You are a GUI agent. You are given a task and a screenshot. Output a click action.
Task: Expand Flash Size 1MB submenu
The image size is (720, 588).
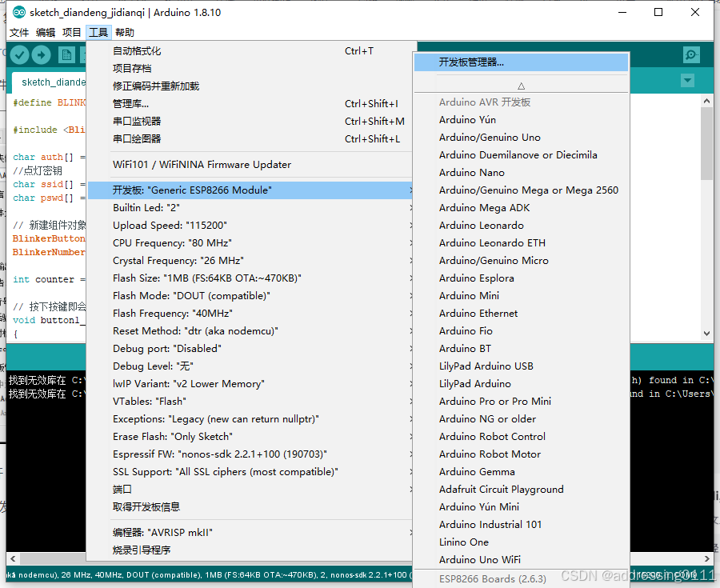[250, 278]
